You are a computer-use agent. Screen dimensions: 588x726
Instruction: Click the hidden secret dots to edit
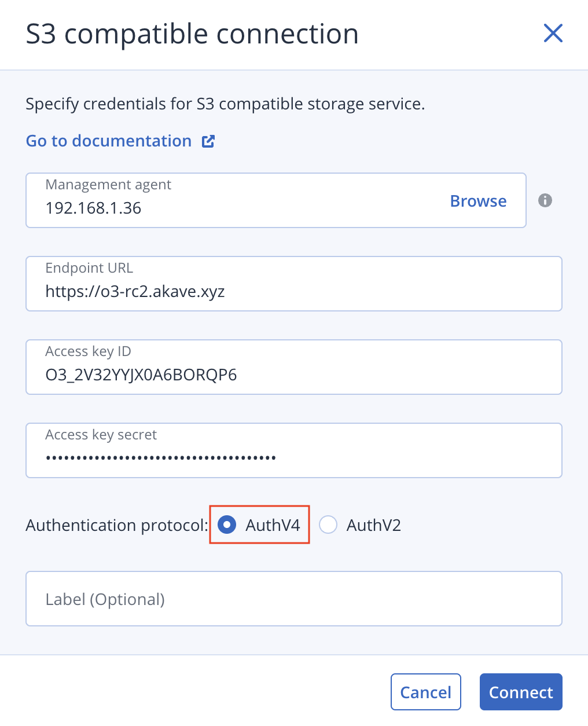[x=160, y=457]
